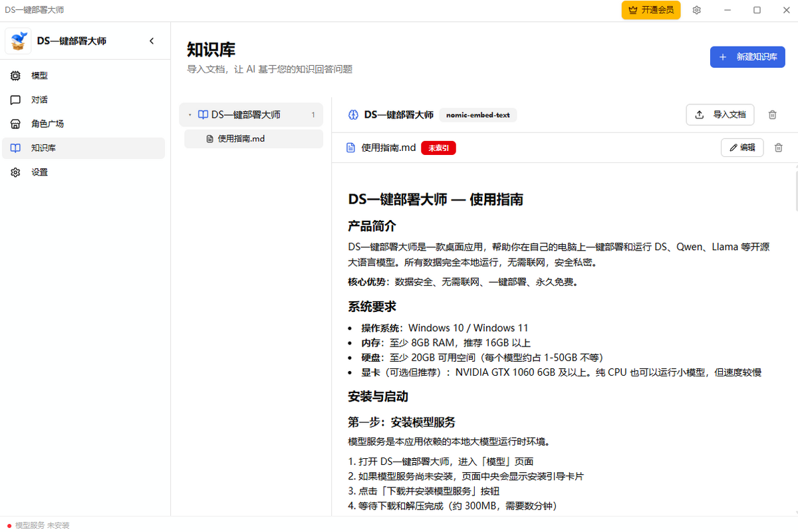Screen dimensions: 798x532
Task: Click the book icon of the tree knowledge base
Action: [203, 115]
